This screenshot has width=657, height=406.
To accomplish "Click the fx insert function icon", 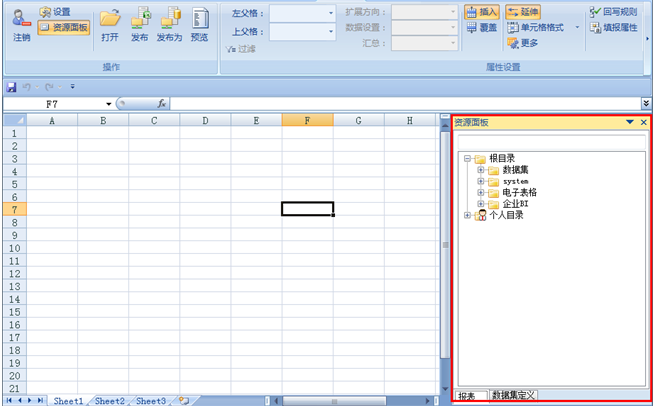I will [x=161, y=104].
